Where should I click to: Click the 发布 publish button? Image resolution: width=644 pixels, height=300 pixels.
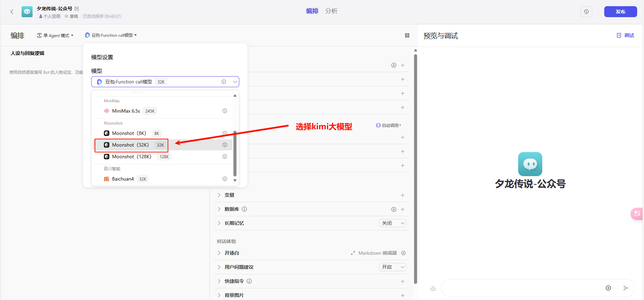coord(620,12)
